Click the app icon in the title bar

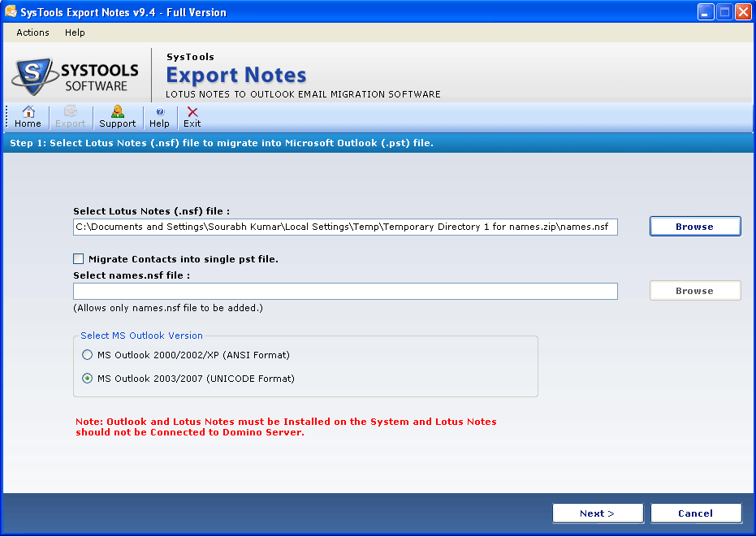click(x=11, y=11)
